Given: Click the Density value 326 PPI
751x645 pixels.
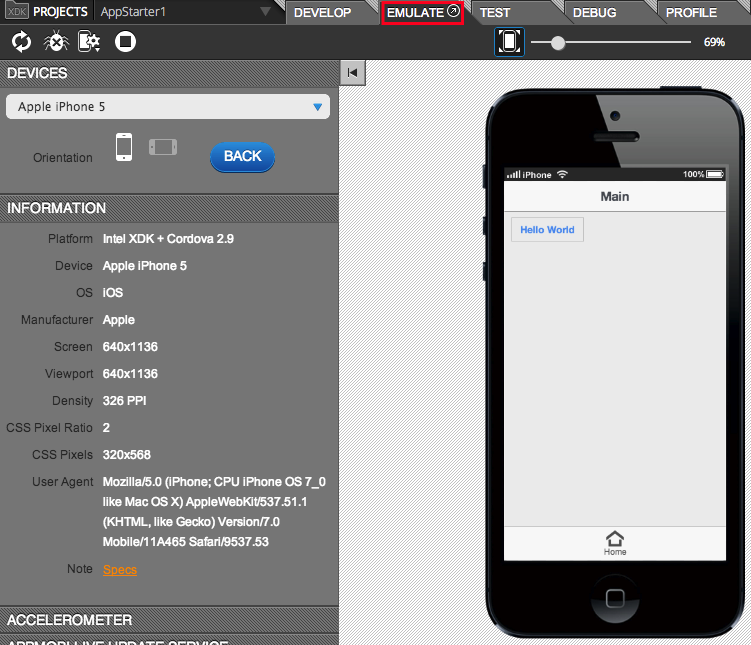Looking at the screenshot, I should tap(125, 401).
